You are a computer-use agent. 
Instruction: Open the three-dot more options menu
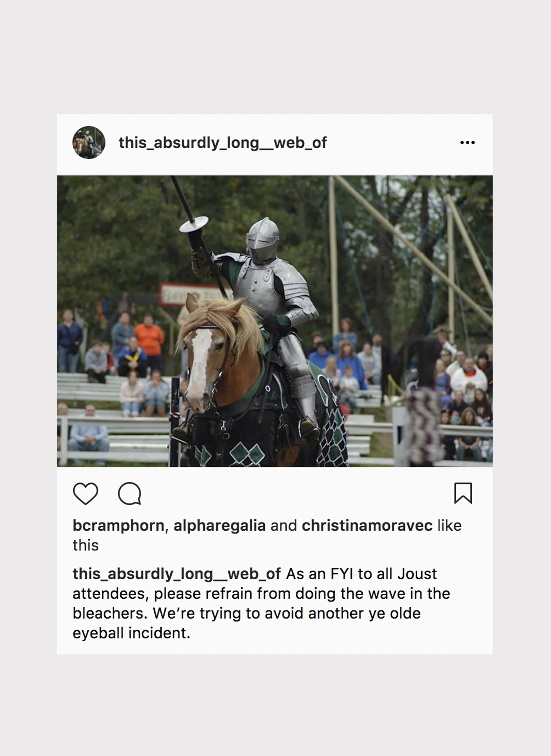click(467, 143)
